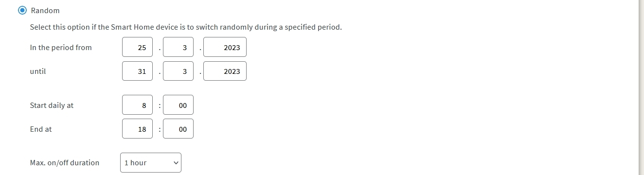Click the 'Start daily at' label
The width and height of the screenshot is (644, 175).
click(52, 105)
